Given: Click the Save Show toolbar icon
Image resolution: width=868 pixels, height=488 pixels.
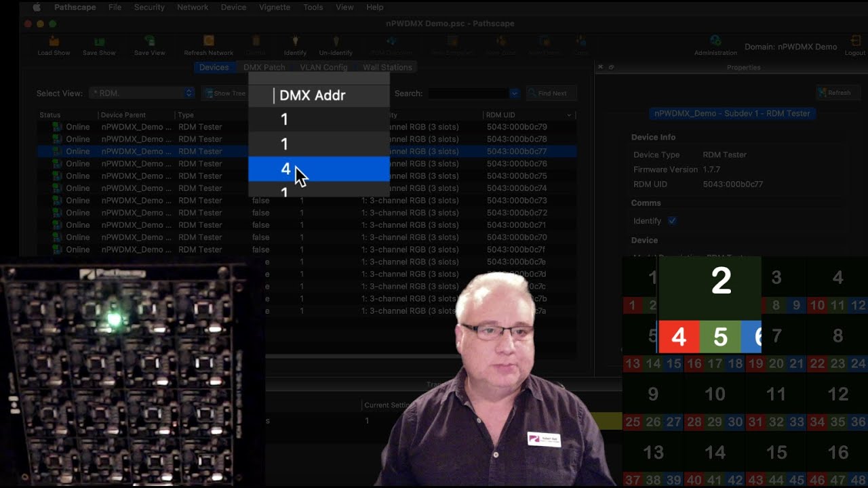Looking at the screenshot, I should pyautogui.click(x=99, y=41).
